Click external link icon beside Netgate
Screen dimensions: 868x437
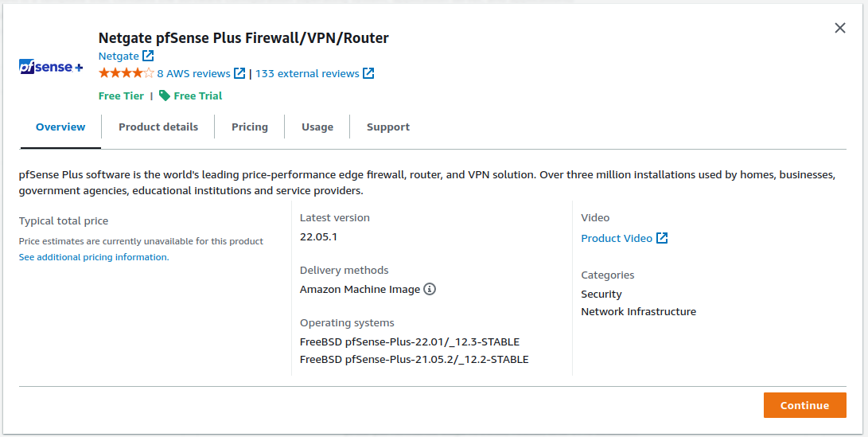click(148, 57)
